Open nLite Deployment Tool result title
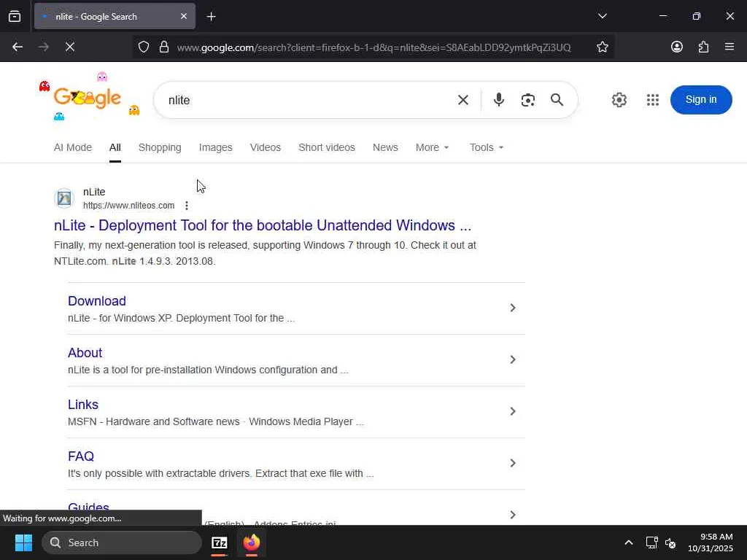This screenshot has height=560, width=747. pyautogui.click(x=263, y=225)
